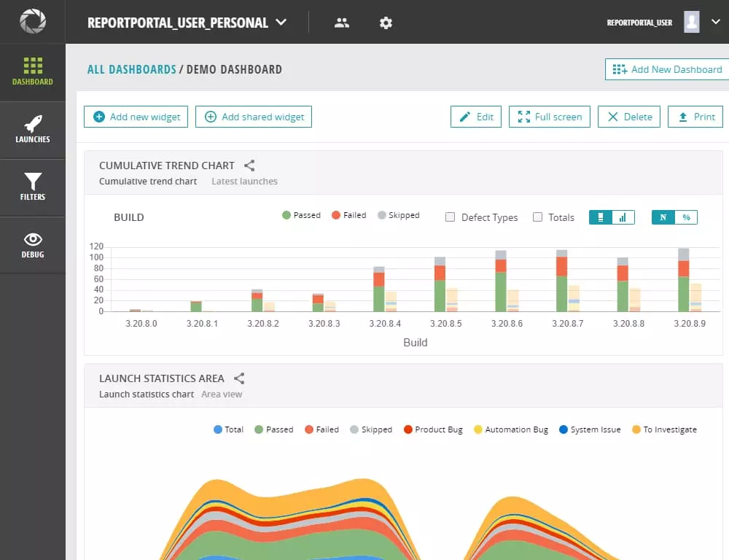The width and height of the screenshot is (729, 560).
Task: Switch to grouped bar view icon
Action: [621, 217]
